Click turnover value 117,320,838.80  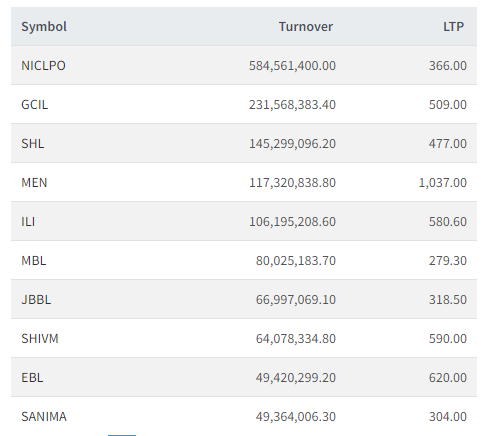click(x=292, y=183)
